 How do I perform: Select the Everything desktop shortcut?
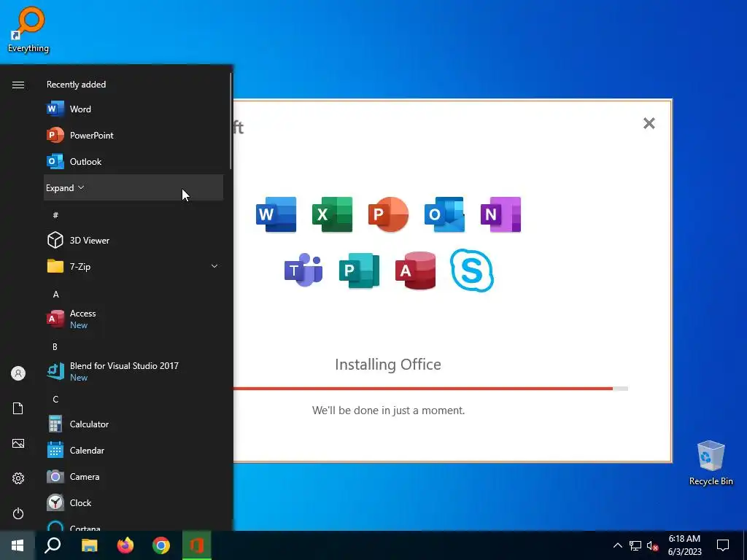click(28, 29)
